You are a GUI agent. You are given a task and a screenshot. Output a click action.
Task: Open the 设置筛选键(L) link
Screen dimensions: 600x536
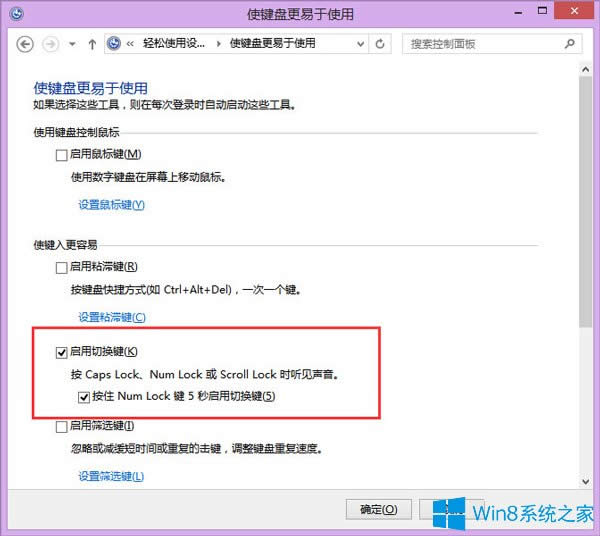point(111,477)
